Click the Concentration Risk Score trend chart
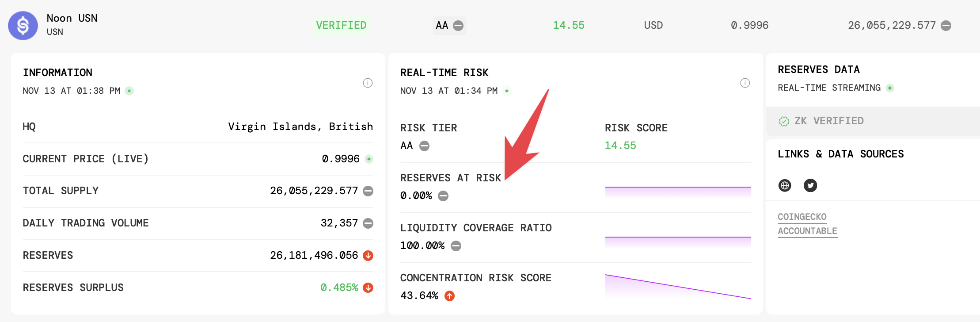This screenshot has width=980, height=322. (x=678, y=287)
